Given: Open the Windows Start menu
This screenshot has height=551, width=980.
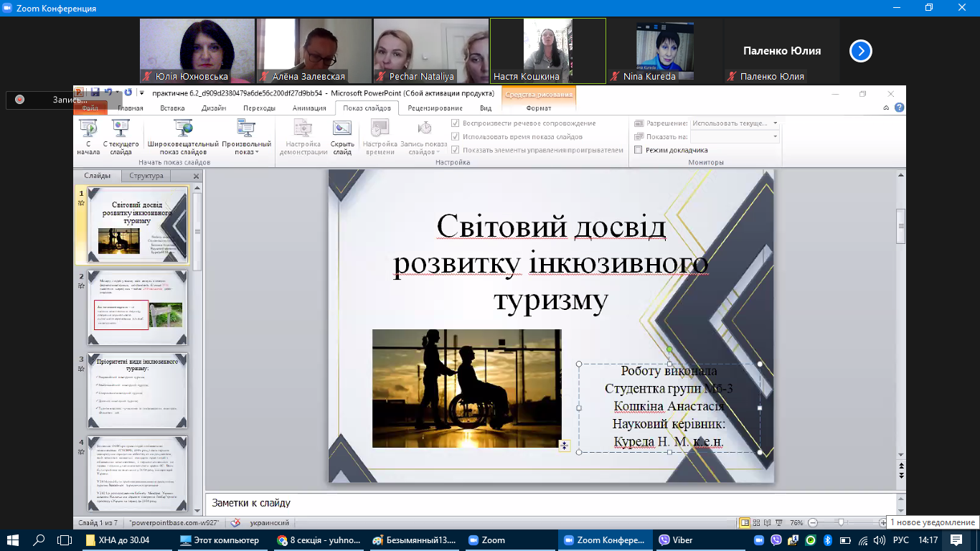Looking at the screenshot, I should tap(14, 540).
